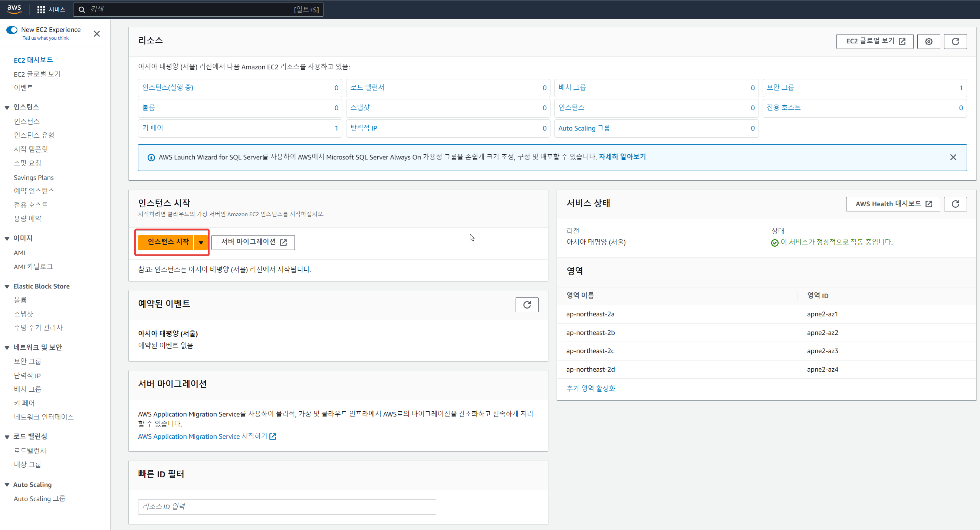Open 시작 템플릿 in sidebar
This screenshot has width=980, height=530.
coord(31,149)
